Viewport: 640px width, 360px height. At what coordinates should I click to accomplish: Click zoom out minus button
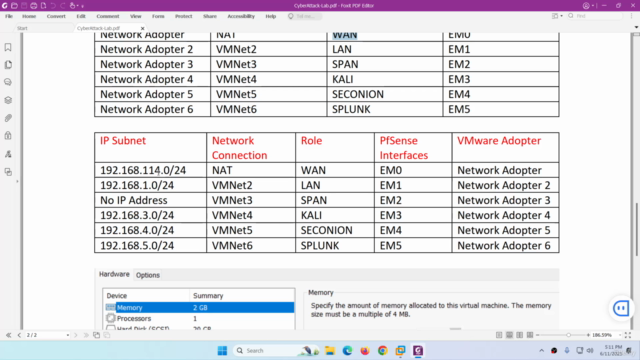tap(538, 335)
